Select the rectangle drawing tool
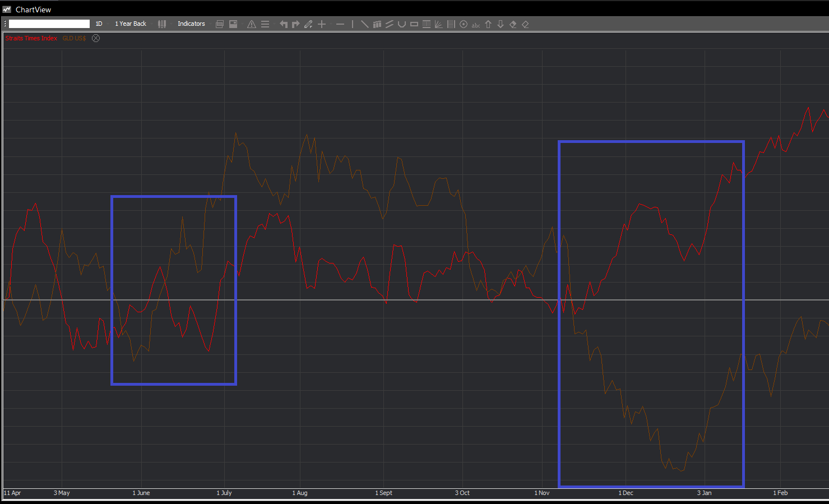Screen dimensions: 829x504 [x=414, y=24]
